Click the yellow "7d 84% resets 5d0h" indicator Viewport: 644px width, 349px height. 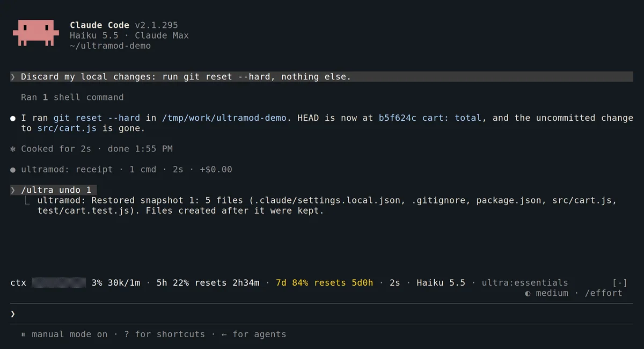coord(324,282)
